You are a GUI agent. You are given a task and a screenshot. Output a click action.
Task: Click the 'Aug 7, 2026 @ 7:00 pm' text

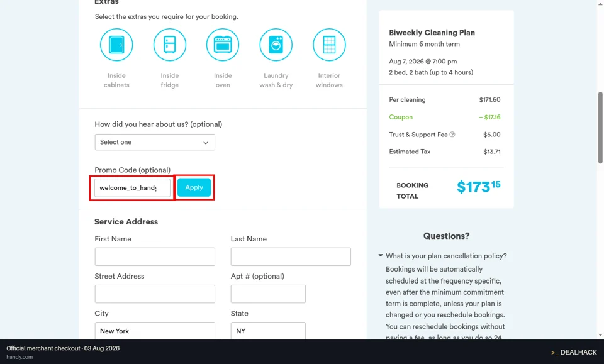(x=423, y=61)
